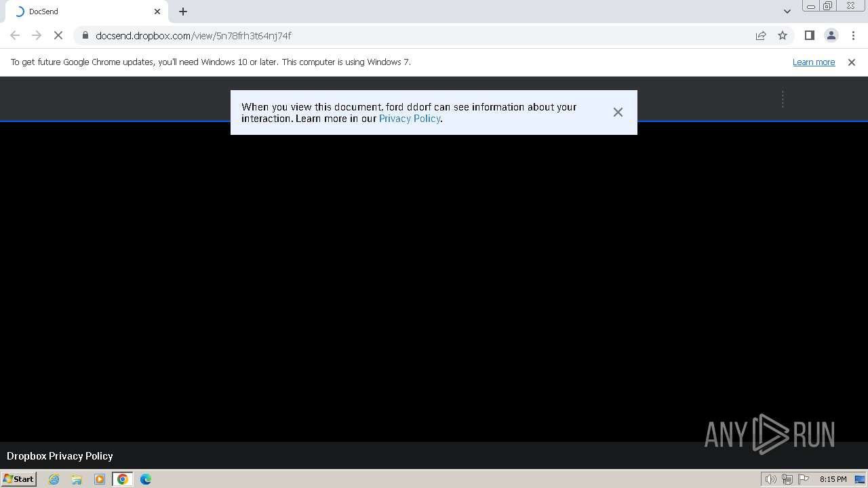868x488 pixels.
Task: Click Learn more about Chrome updates
Action: click(814, 62)
